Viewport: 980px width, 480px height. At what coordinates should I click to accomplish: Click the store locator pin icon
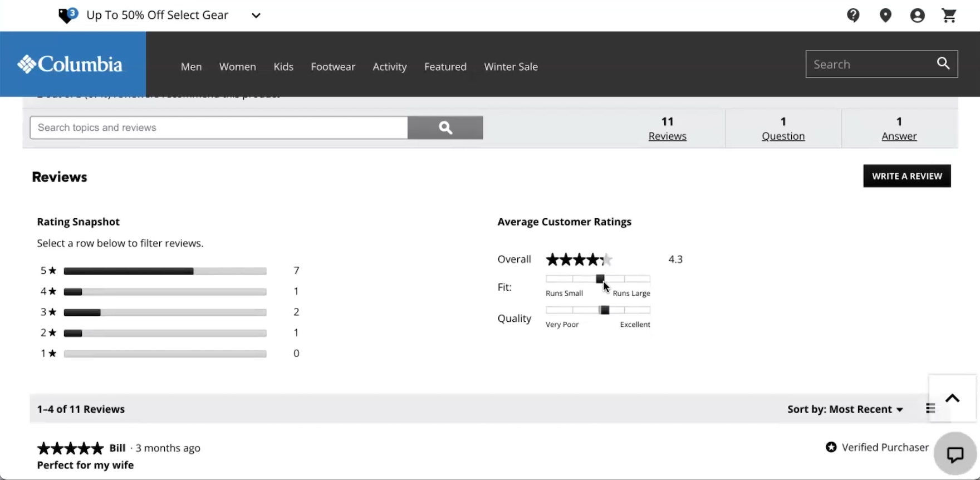(885, 16)
